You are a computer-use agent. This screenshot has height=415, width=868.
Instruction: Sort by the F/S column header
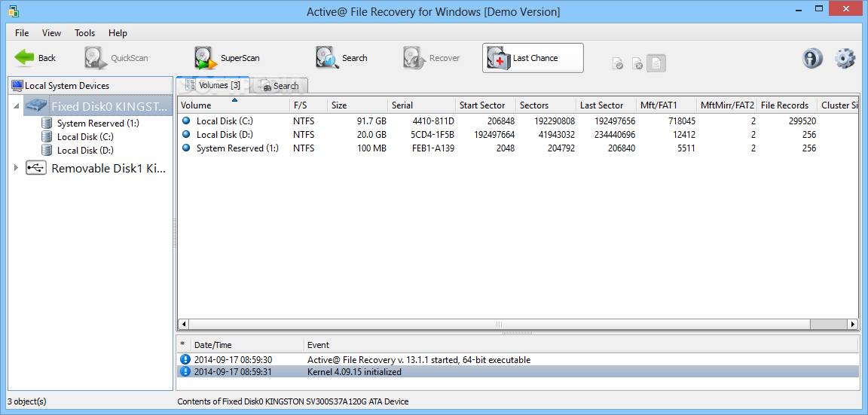pos(310,105)
